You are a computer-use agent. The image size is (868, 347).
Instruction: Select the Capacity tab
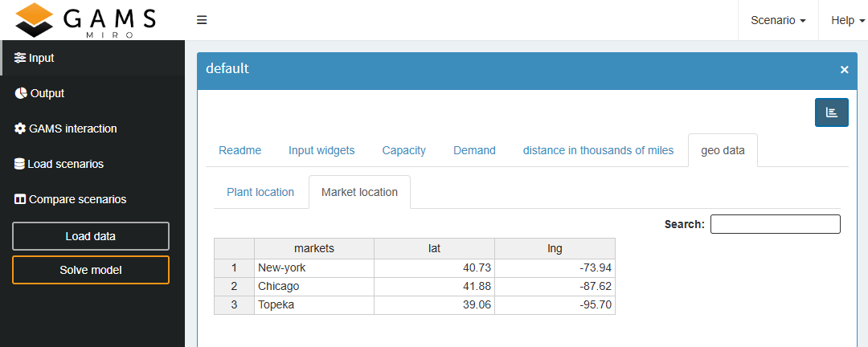tap(403, 150)
